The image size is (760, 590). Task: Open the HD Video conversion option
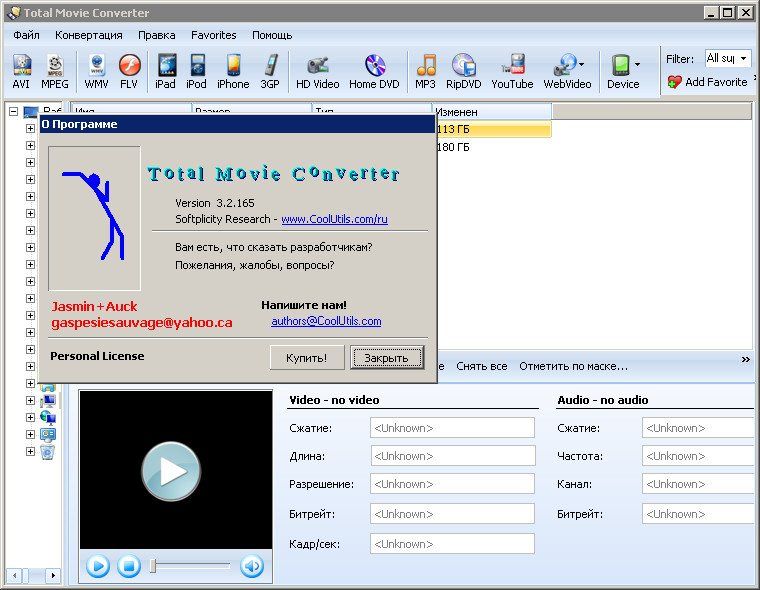(x=317, y=71)
